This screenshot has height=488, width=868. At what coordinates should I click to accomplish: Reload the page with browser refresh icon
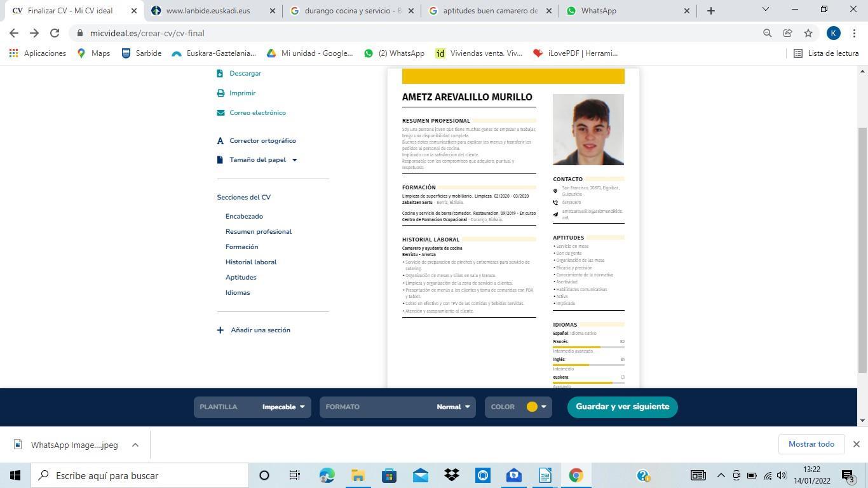pos(55,33)
